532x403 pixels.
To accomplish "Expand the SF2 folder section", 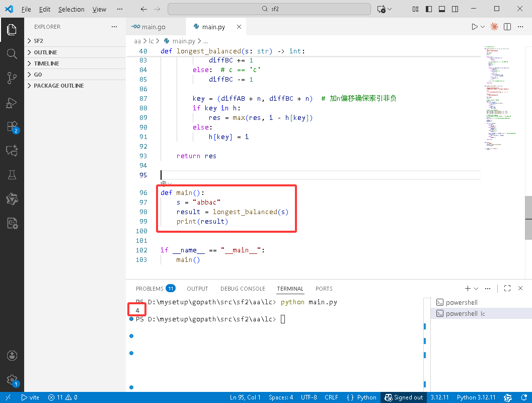I will pos(75,41).
